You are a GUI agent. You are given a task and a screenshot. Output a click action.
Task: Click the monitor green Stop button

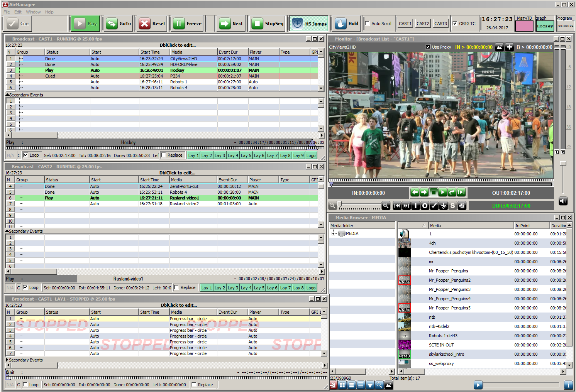point(434,192)
